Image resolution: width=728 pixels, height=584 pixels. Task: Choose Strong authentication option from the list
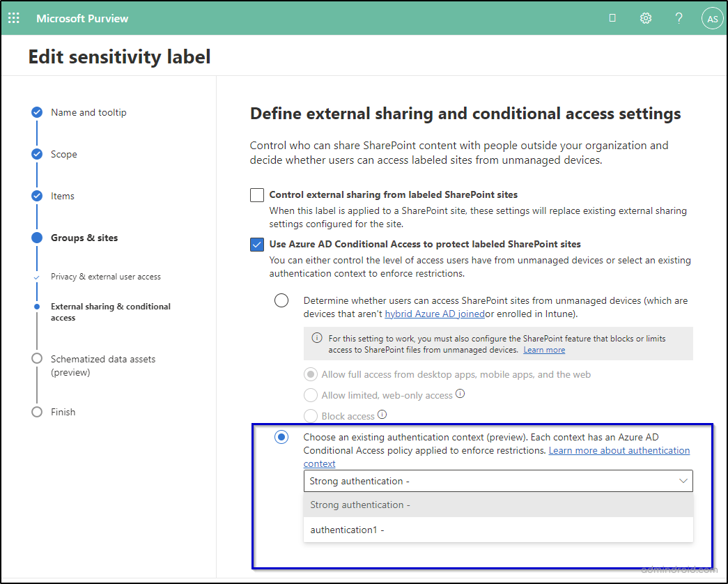[x=498, y=505]
